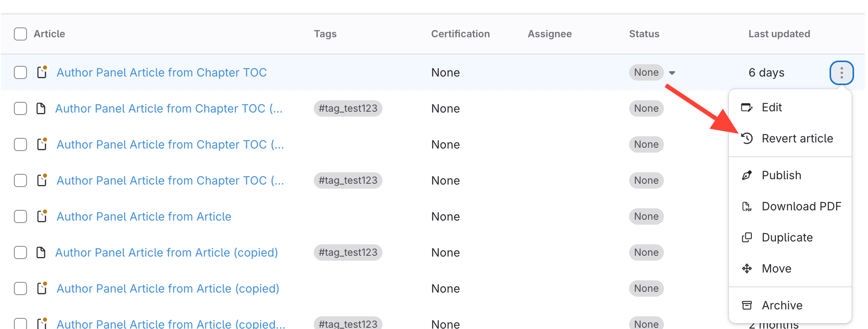
Task: Select Duplicate from the context menu
Action: 787,238
